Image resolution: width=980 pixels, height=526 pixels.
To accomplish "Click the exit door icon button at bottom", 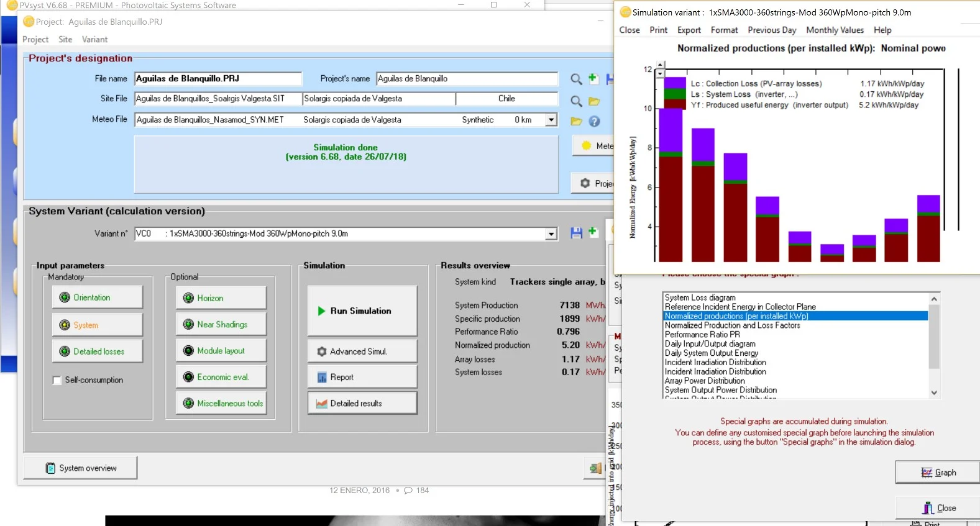I will [x=595, y=469].
